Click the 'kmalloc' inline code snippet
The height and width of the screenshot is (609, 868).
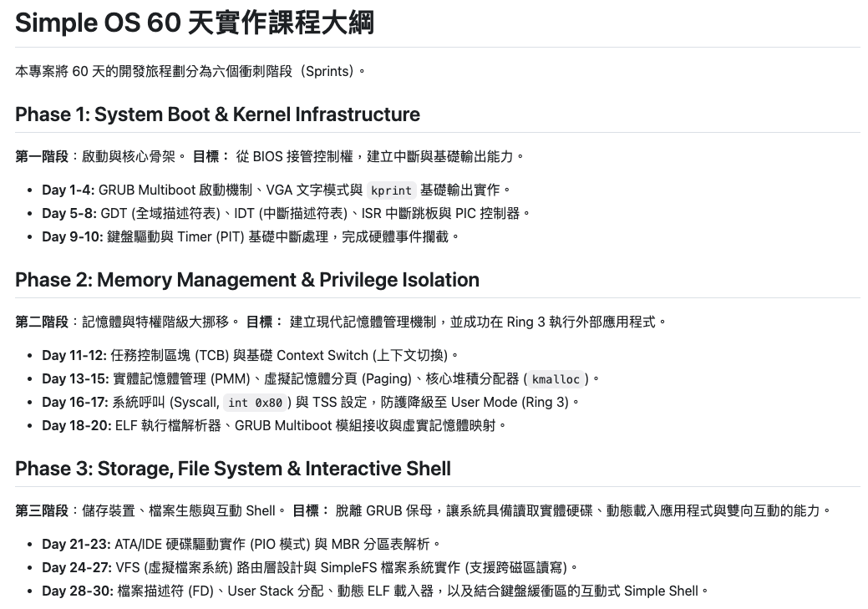click(x=556, y=379)
